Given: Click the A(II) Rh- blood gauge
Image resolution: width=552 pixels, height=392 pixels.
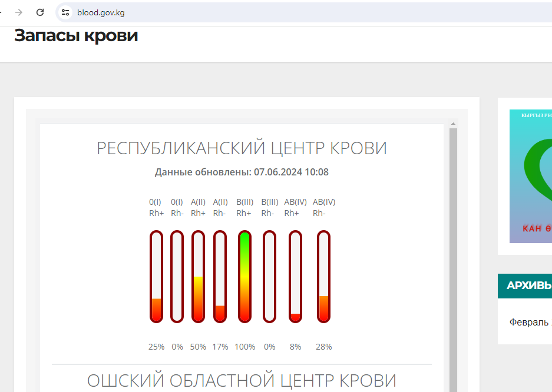Looking at the screenshot, I should 220,277.
